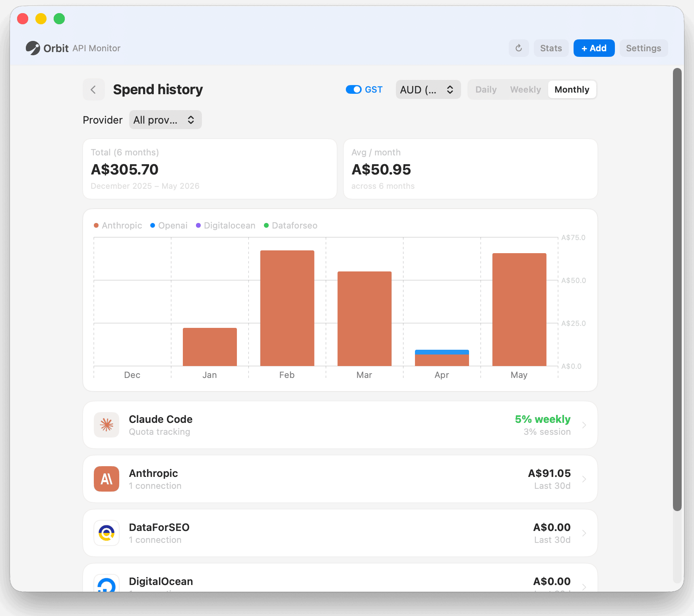Click the Provider label
Image resolution: width=694 pixels, height=616 pixels.
click(103, 120)
